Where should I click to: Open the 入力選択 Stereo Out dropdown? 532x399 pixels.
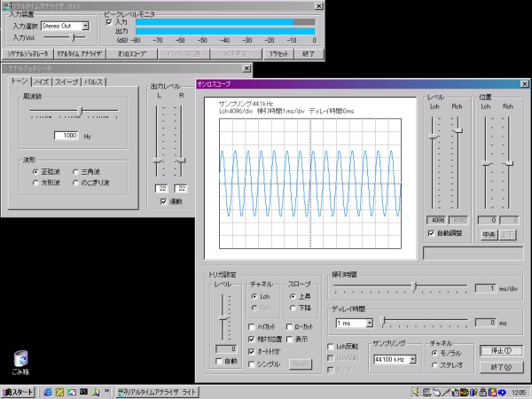85,26
